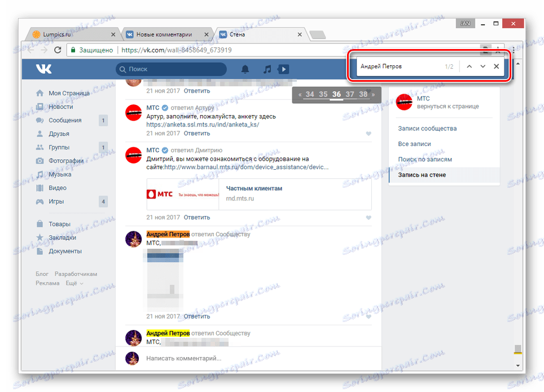Expand the Ещё footer dropdown

coord(74,283)
